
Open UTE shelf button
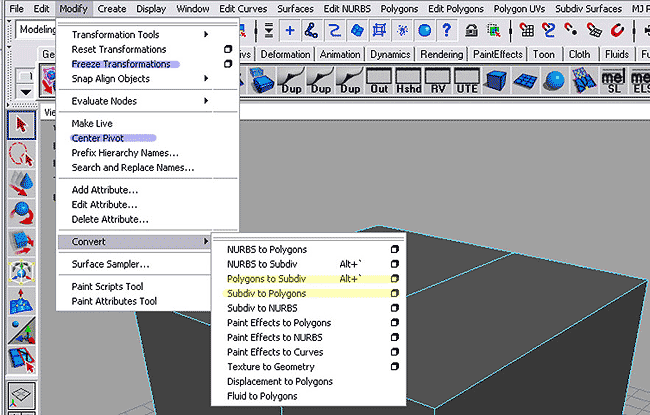tap(467, 81)
